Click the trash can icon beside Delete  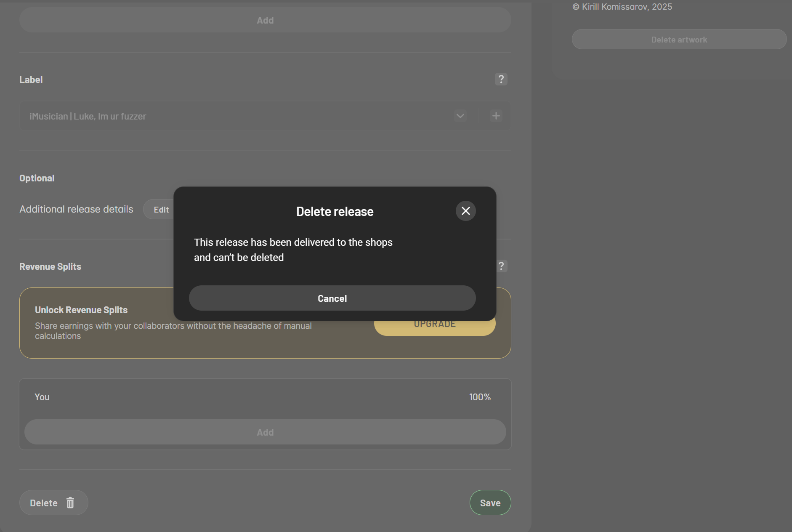click(x=70, y=503)
